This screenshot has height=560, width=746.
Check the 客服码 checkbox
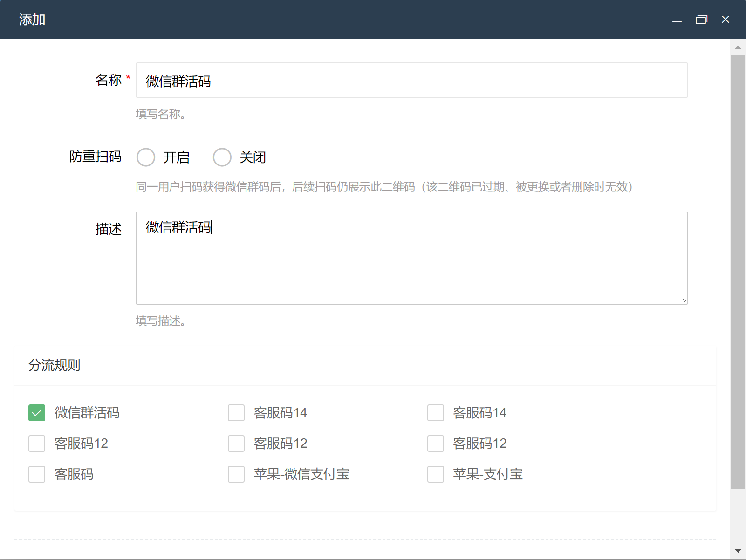click(x=37, y=474)
